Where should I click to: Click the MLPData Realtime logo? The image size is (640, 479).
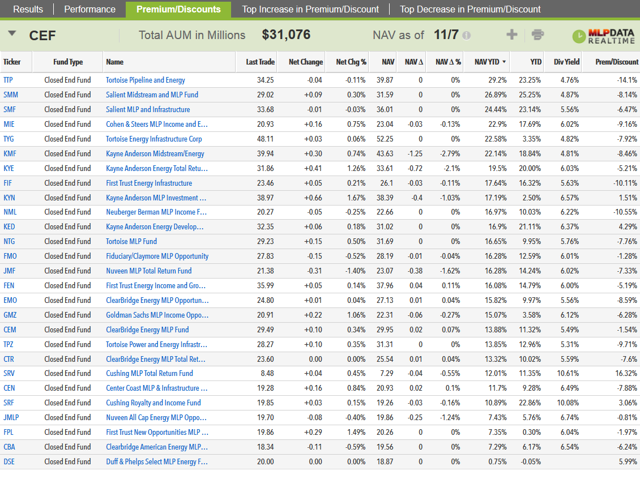(x=603, y=36)
